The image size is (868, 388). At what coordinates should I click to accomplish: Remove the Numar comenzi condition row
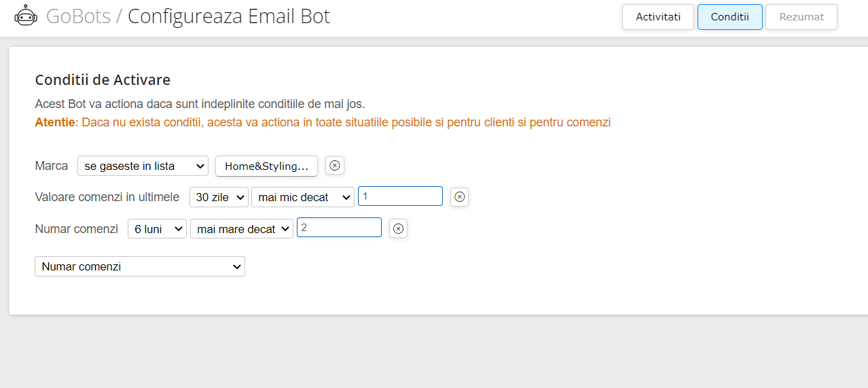point(399,228)
